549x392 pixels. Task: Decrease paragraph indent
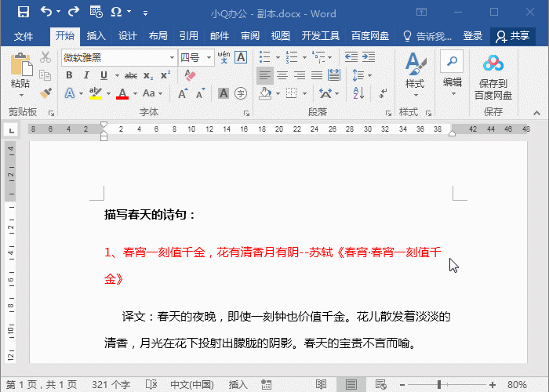coord(351,56)
